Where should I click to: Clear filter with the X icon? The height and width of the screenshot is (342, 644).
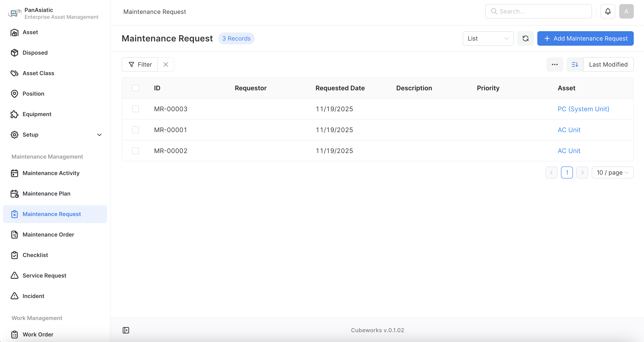coord(166,64)
